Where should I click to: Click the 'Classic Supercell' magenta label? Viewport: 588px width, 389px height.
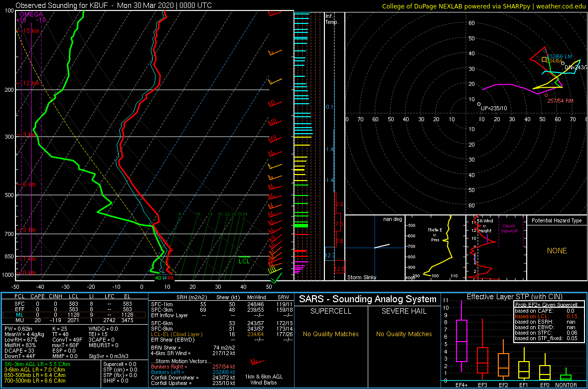pos(510,228)
